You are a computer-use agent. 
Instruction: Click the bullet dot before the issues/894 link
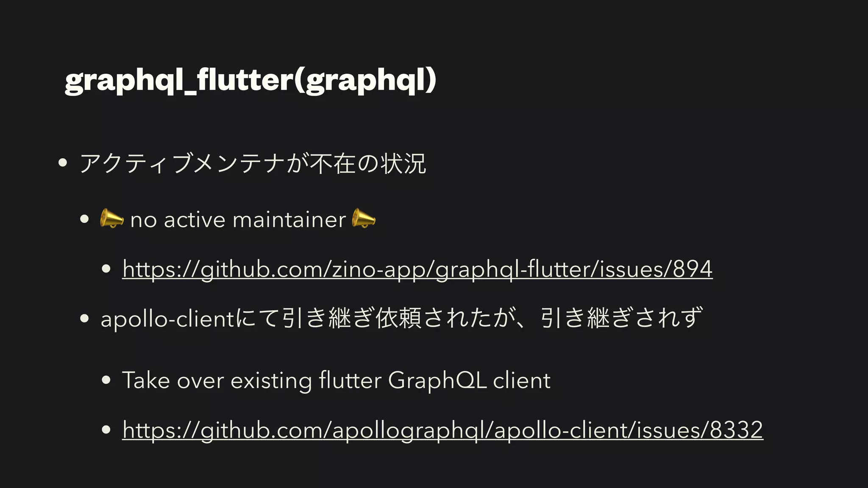click(x=106, y=269)
